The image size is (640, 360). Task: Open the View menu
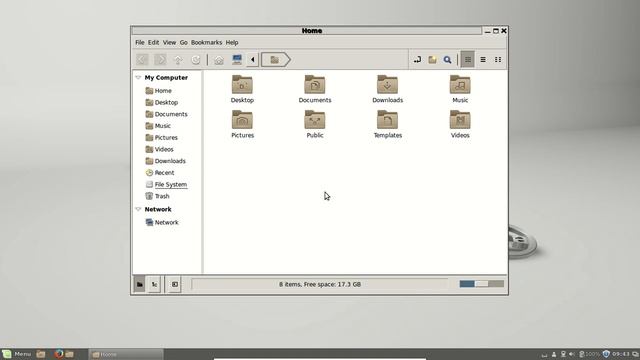tap(169, 42)
